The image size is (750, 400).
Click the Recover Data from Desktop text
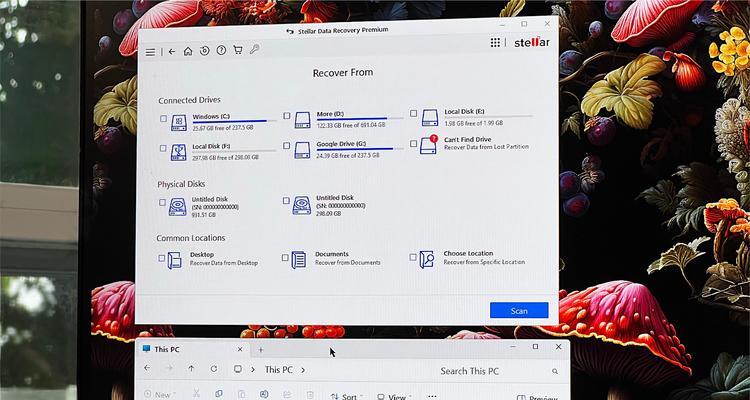coord(224,263)
